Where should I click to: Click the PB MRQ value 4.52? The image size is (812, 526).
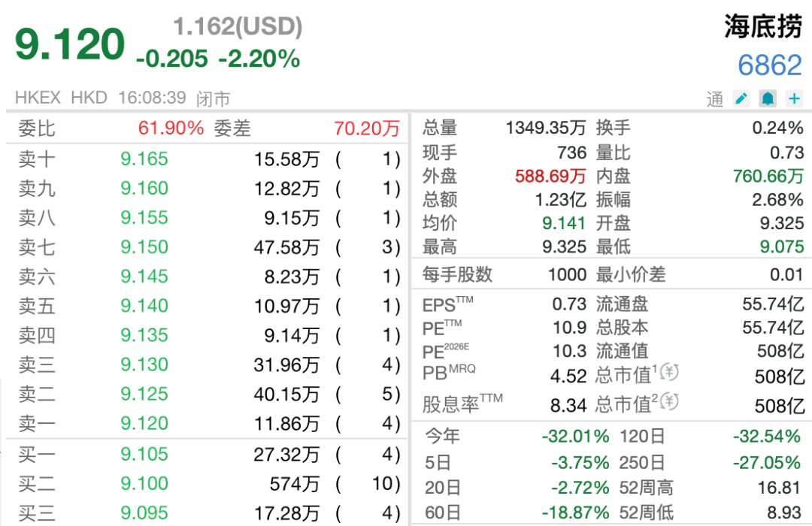568,376
